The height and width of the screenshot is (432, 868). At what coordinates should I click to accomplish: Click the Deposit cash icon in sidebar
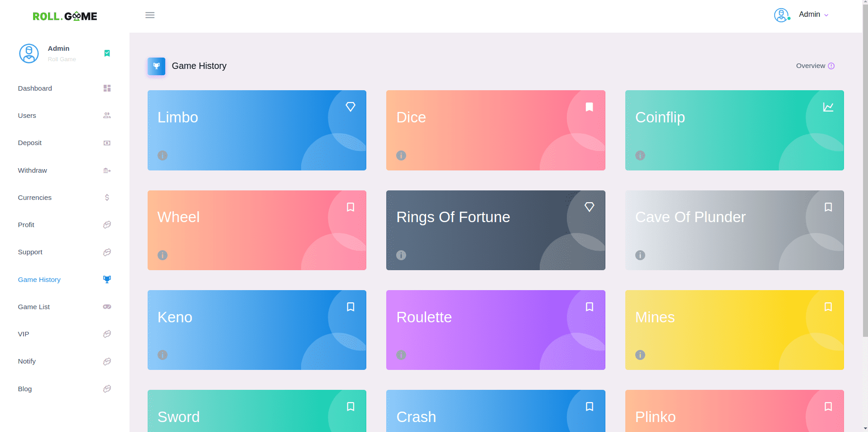point(107,143)
